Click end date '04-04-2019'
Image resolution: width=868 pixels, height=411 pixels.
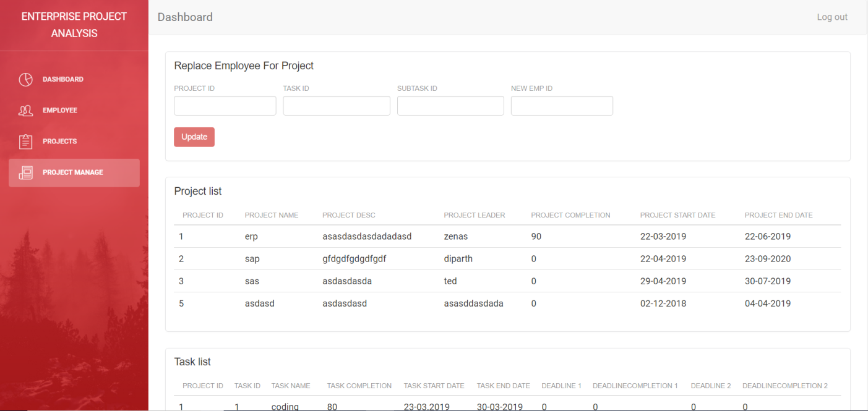(x=768, y=303)
